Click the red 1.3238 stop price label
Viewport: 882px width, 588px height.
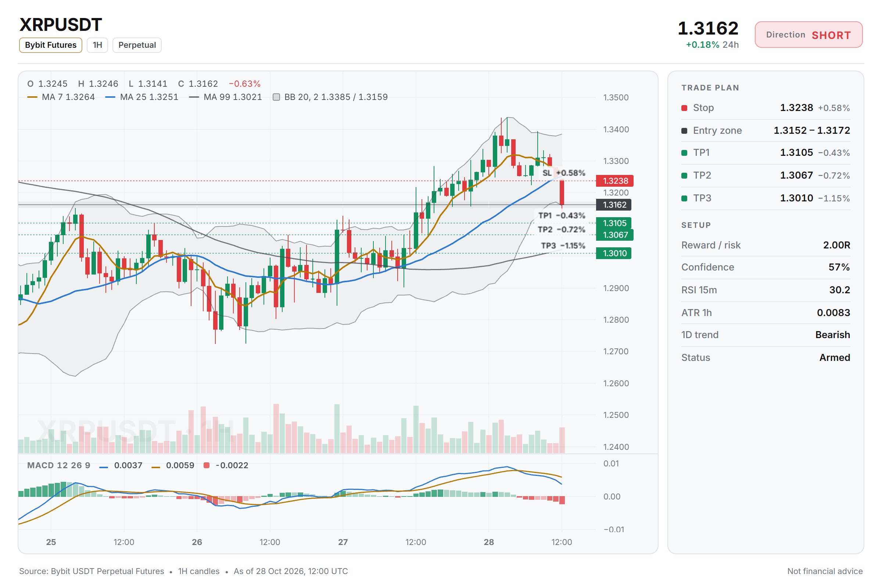[615, 181]
